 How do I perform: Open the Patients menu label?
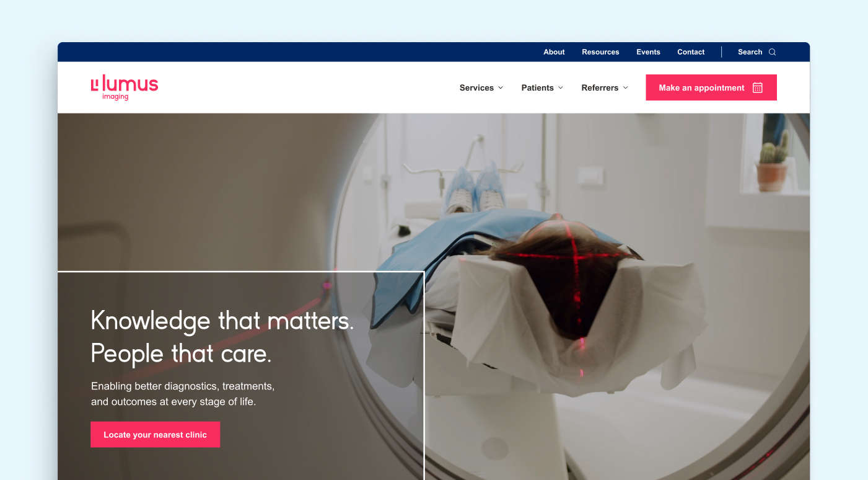coord(537,87)
